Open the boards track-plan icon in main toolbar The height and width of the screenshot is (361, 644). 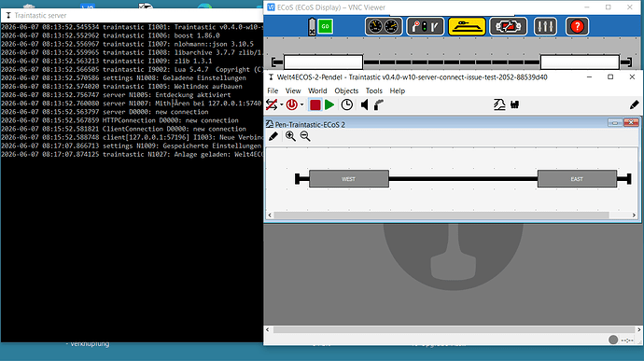(499, 104)
